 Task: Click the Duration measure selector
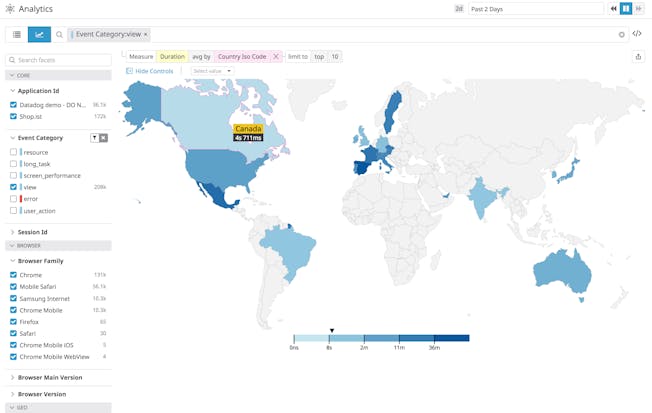tap(172, 57)
